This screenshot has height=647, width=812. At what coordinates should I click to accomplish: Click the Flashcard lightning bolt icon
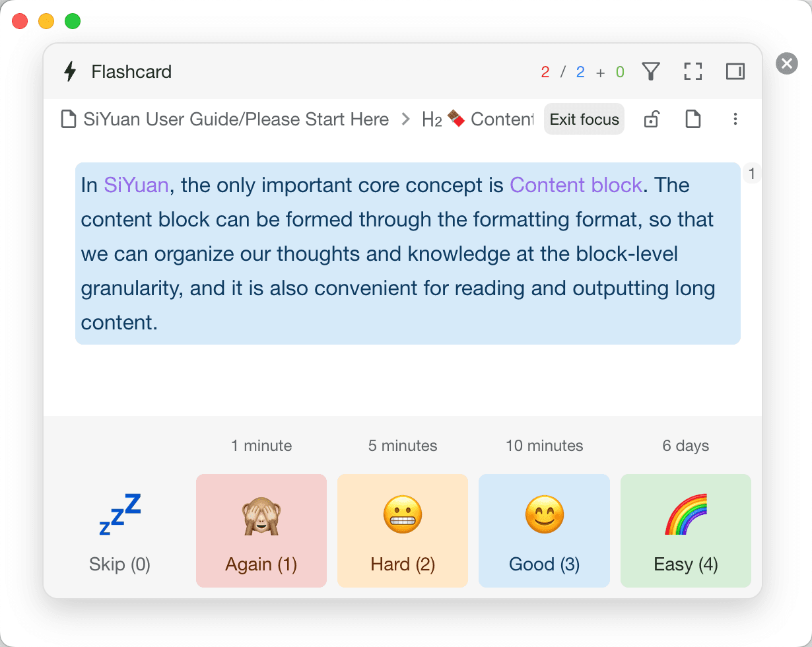coord(70,71)
